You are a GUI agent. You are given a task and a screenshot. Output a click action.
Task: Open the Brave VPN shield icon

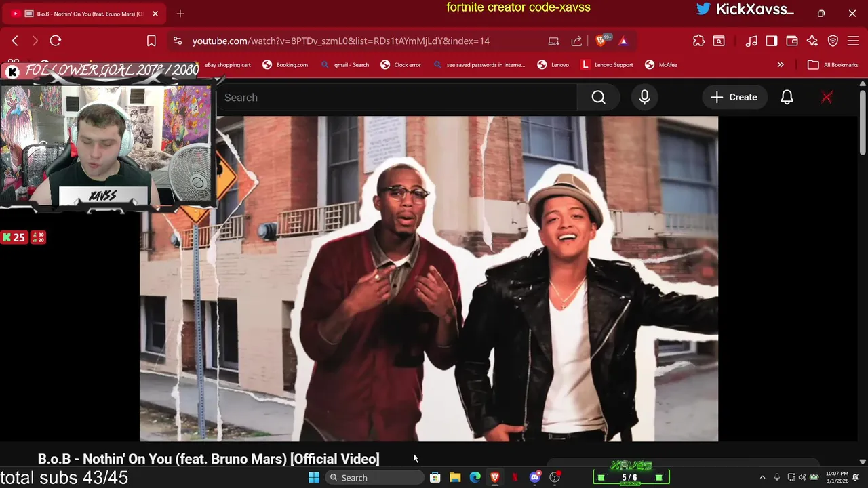pyautogui.click(x=833, y=41)
